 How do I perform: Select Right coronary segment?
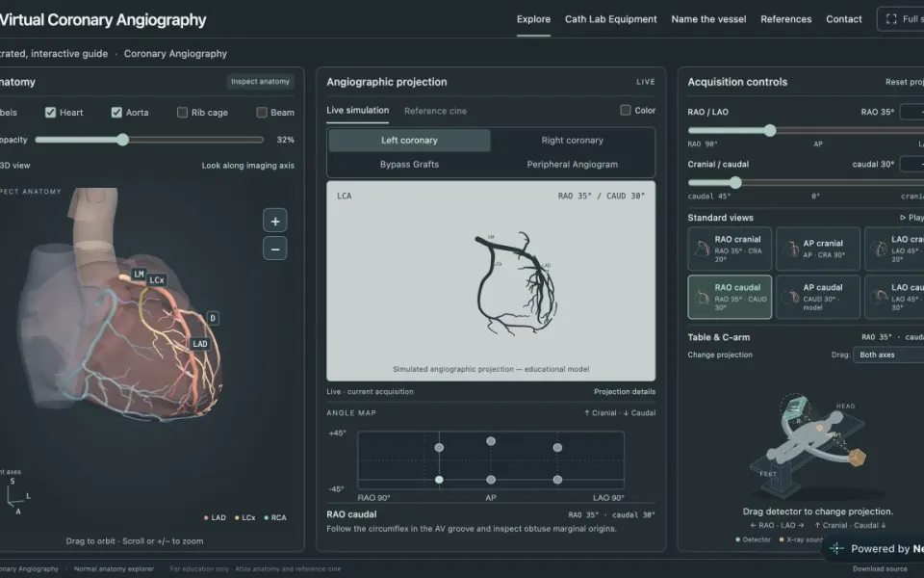[572, 141]
